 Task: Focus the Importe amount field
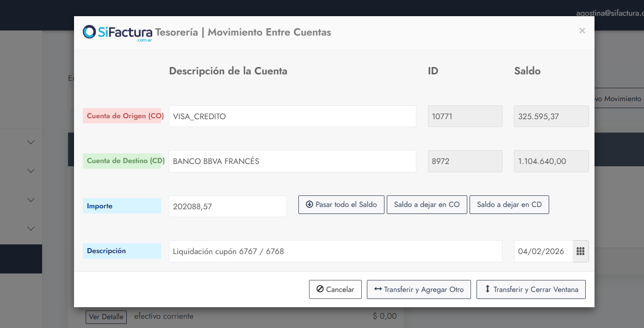click(x=227, y=207)
